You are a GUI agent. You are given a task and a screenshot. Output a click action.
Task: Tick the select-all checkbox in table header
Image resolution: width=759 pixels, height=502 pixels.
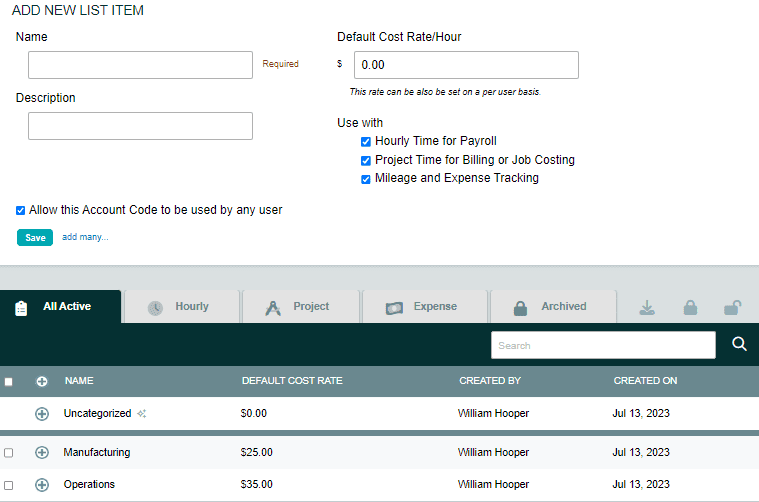(9, 381)
